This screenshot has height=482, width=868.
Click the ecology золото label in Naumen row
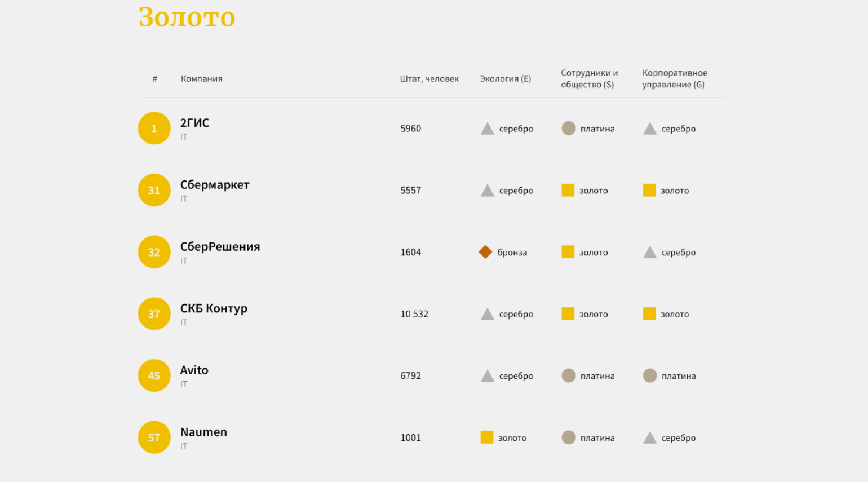[x=512, y=438]
